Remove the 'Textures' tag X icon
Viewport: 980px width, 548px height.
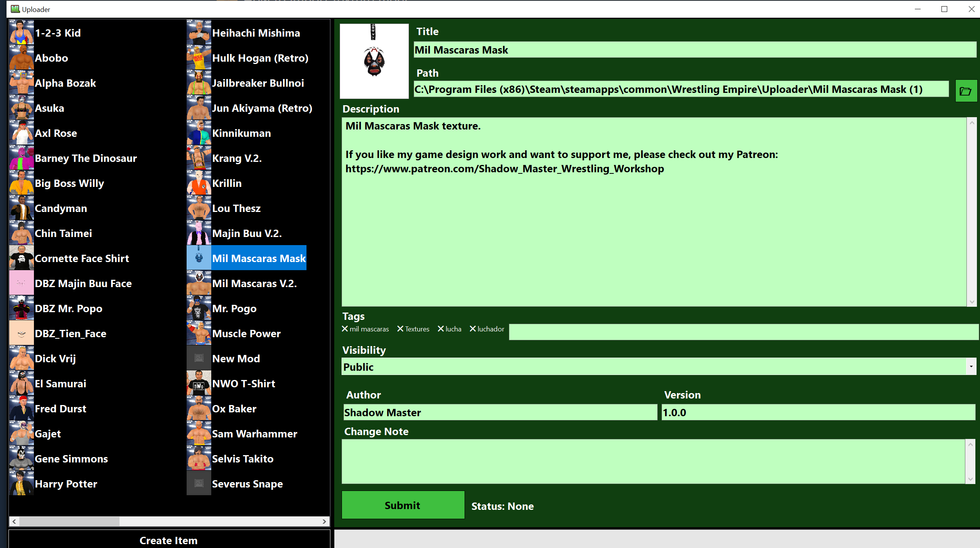pyautogui.click(x=400, y=329)
